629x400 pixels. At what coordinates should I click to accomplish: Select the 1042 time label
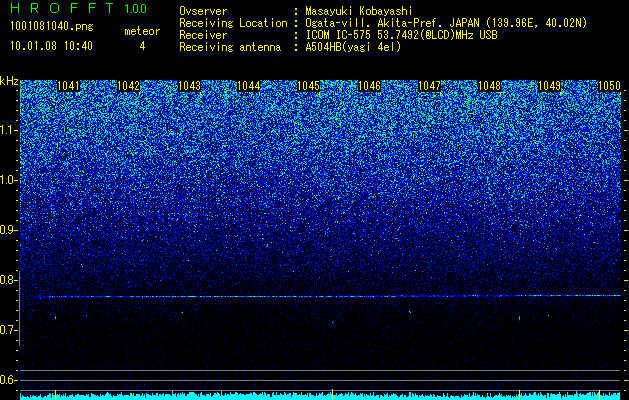coord(128,86)
